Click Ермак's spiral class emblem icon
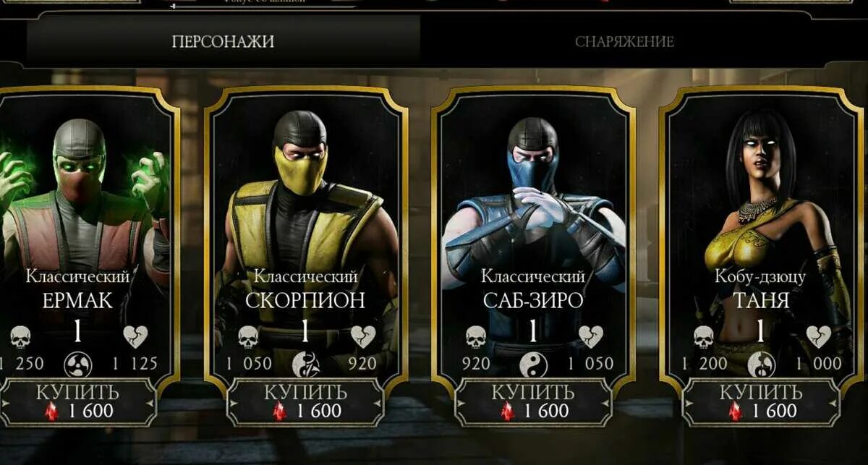 78,364
